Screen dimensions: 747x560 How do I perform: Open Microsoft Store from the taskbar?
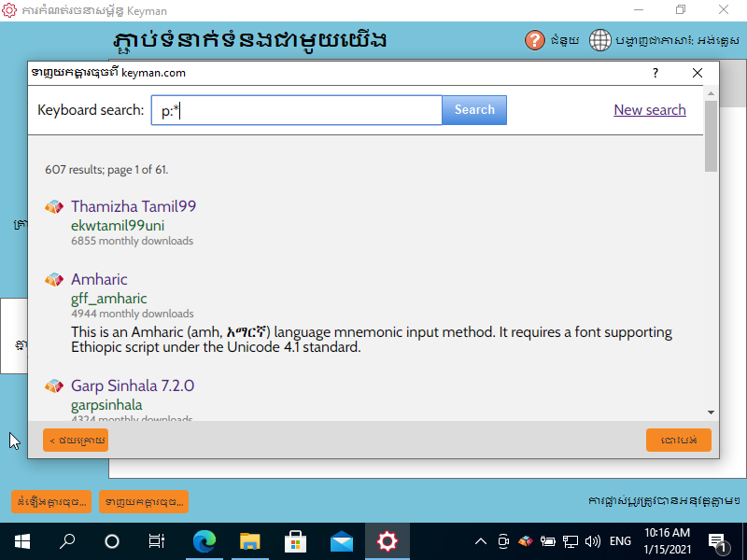pyautogui.click(x=296, y=541)
